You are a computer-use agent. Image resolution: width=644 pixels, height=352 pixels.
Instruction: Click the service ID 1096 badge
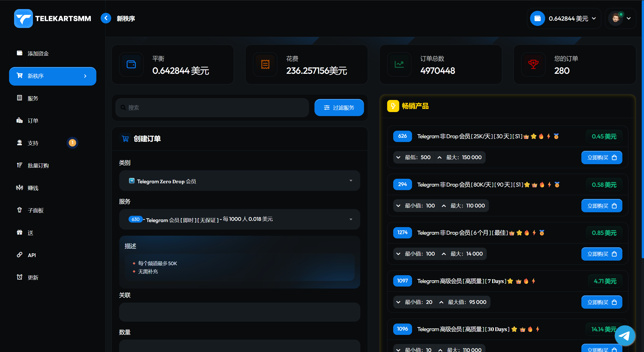pos(403,329)
